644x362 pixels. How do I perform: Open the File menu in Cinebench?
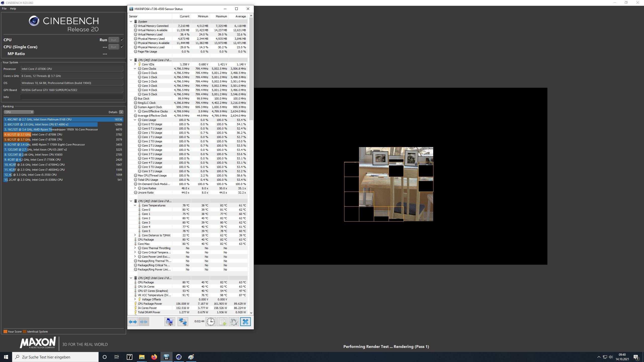4,9
